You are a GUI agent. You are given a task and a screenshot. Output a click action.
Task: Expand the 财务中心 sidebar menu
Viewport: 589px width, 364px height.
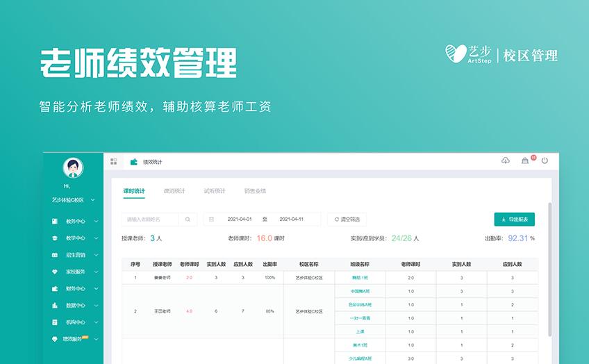pyautogui.click(x=96, y=288)
